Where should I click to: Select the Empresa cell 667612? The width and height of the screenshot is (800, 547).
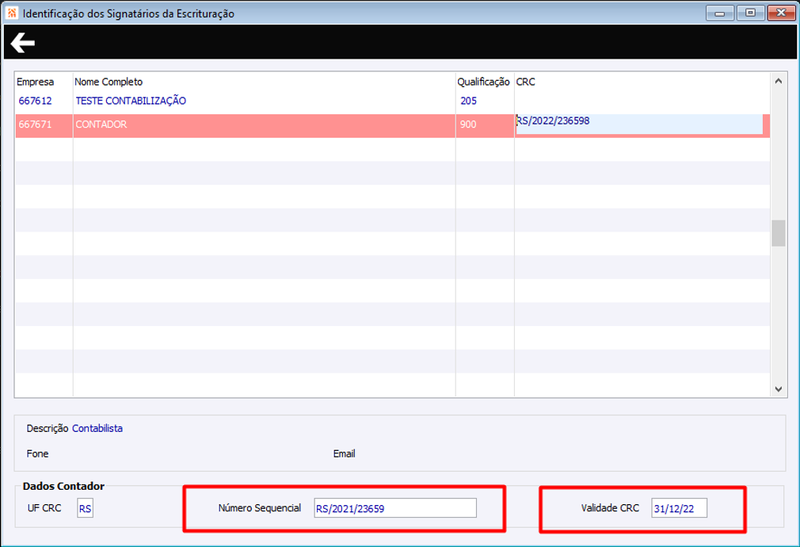pos(35,101)
